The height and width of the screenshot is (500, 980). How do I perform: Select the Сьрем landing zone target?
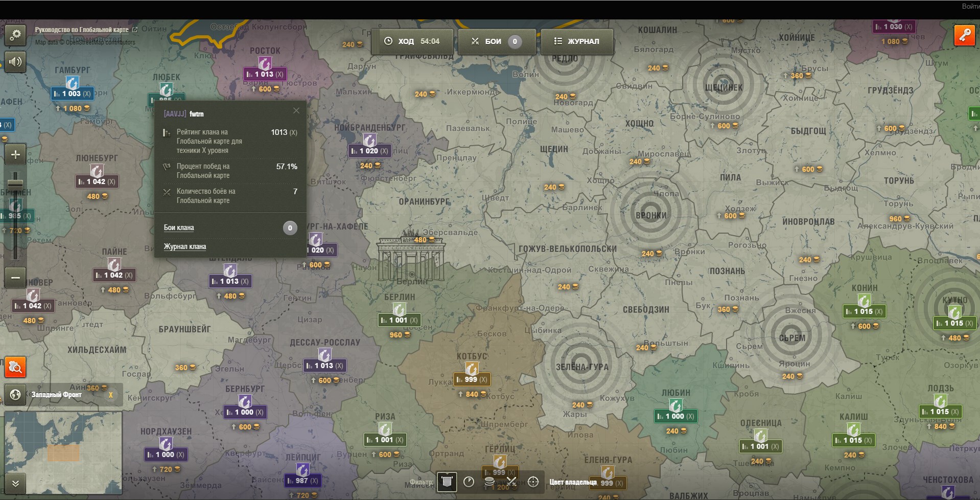point(791,335)
